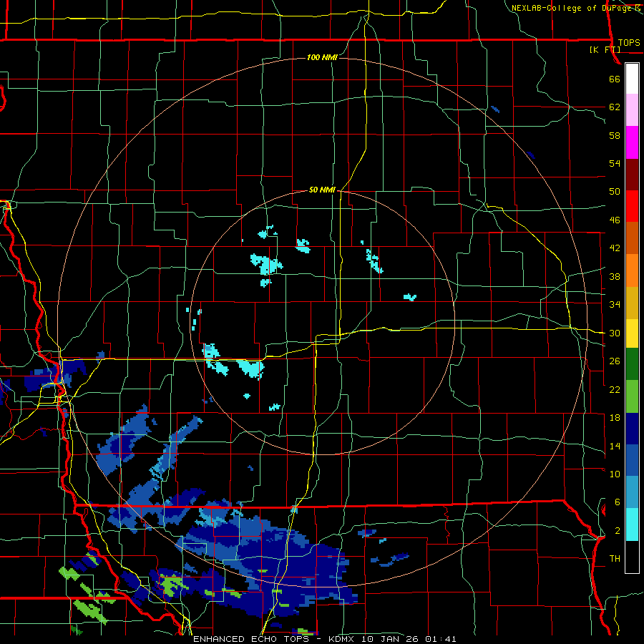Click the NEXLAB-College of DuPage credit
Screen dimensions: 644x644
[x=571, y=8]
